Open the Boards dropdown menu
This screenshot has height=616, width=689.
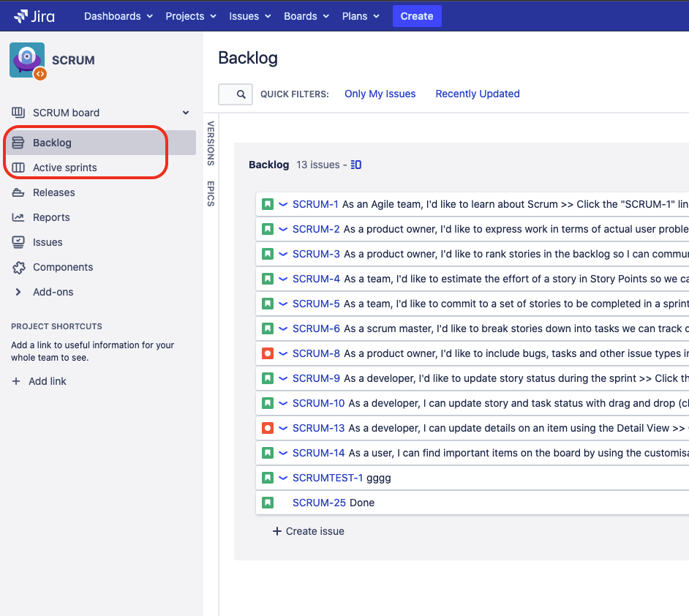(306, 16)
